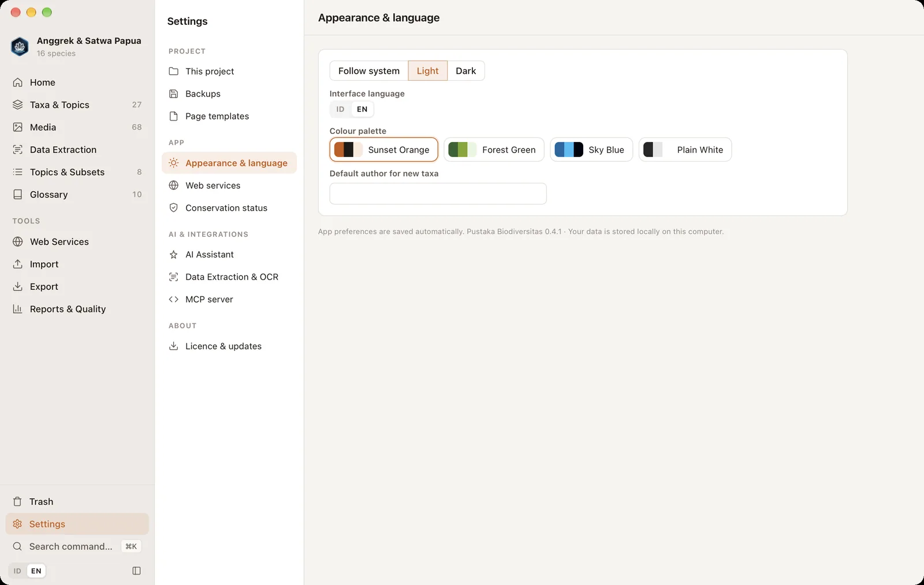The height and width of the screenshot is (585, 924).
Task: Open Web services settings section
Action: [229, 185]
